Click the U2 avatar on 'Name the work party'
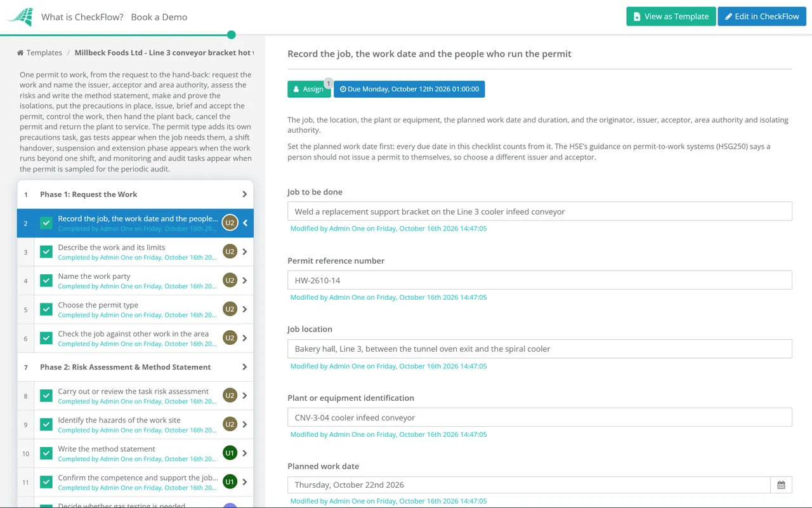Viewport: 812px width, 508px height. pos(230,281)
